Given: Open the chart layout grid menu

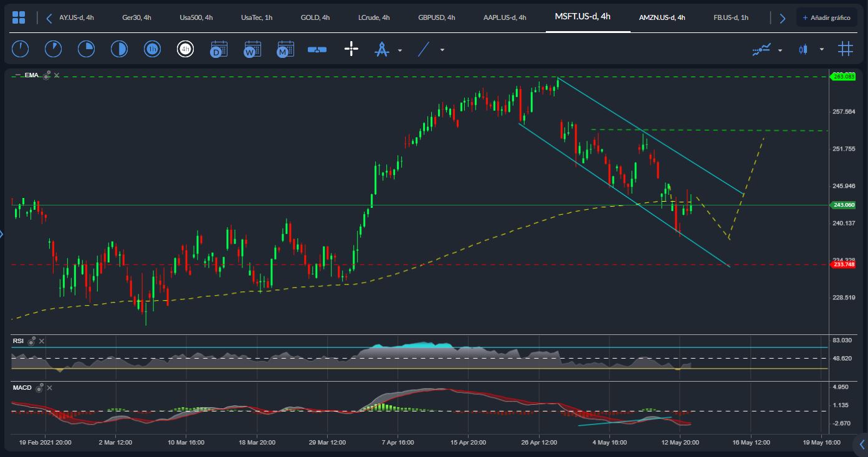Looking at the screenshot, I should 19,17.
